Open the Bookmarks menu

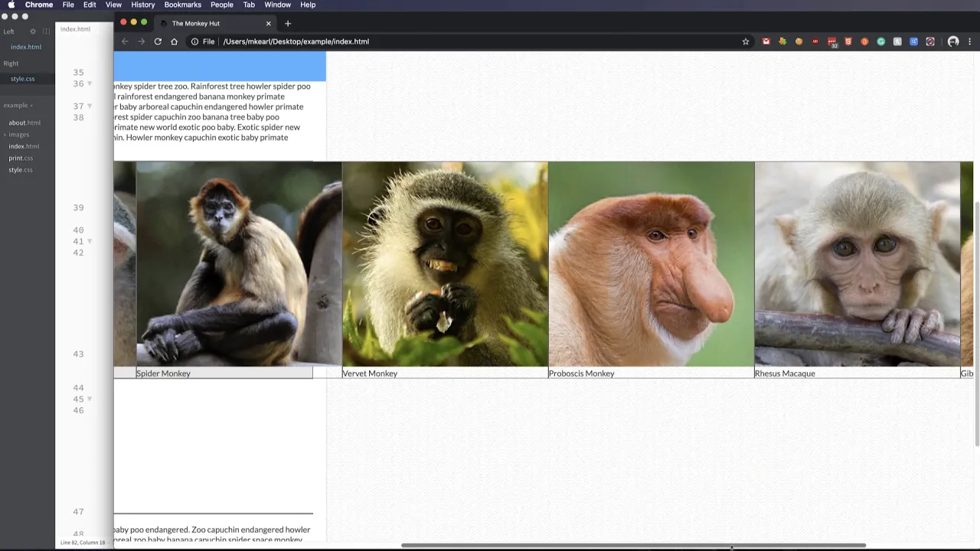pyautogui.click(x=182, y=5)
